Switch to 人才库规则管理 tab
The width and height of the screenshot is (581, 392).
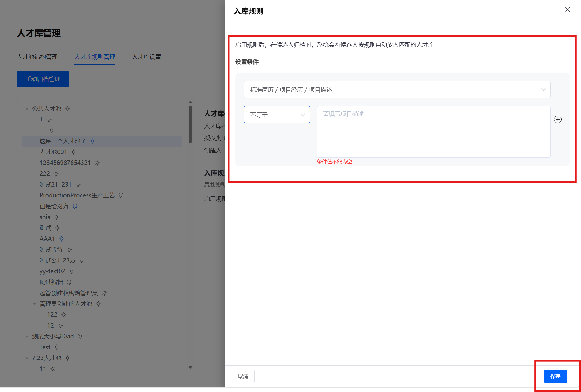pos(95,57)
